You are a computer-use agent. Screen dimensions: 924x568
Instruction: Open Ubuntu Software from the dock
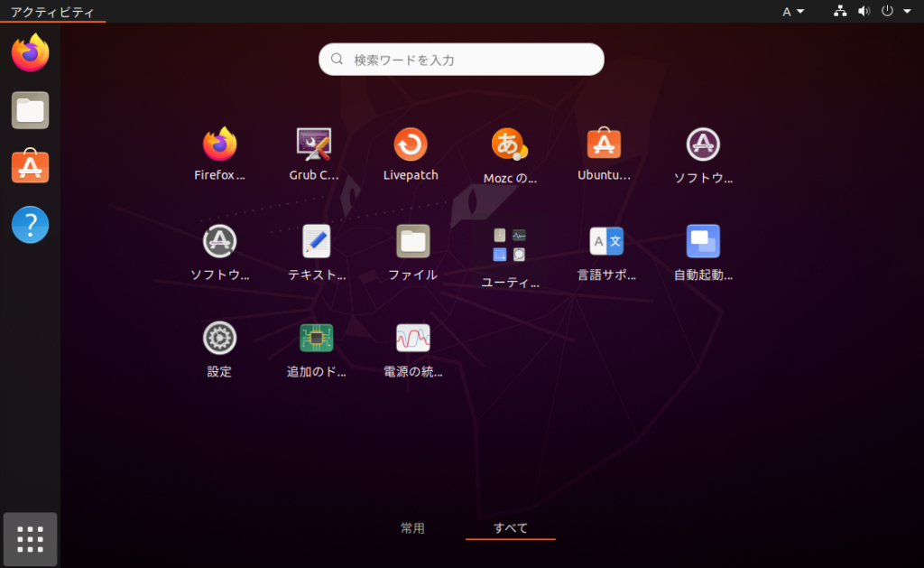coord(30,166)
